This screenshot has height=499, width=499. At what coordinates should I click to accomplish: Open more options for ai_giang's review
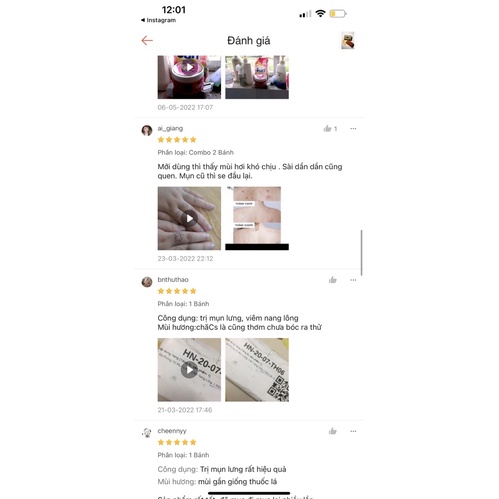click(x=353, y=129)
